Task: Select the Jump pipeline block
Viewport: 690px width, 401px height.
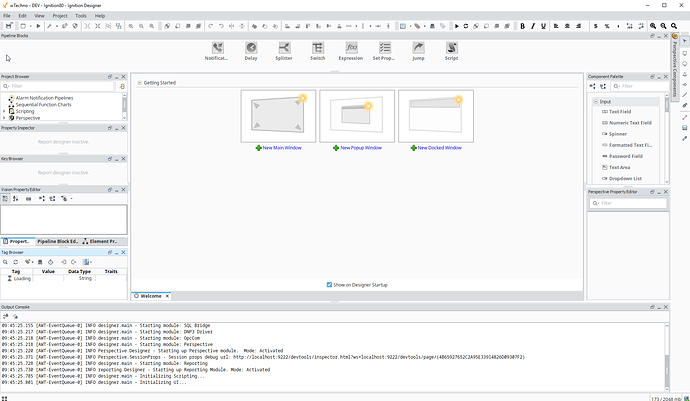Action: pyautogui.click(x=418, y=51)
